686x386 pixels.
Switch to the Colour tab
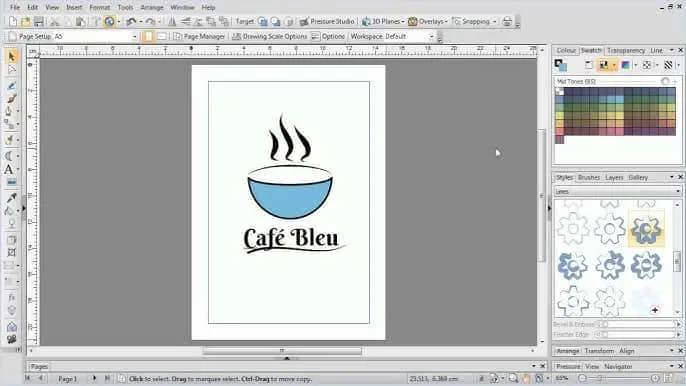point(566,51)
